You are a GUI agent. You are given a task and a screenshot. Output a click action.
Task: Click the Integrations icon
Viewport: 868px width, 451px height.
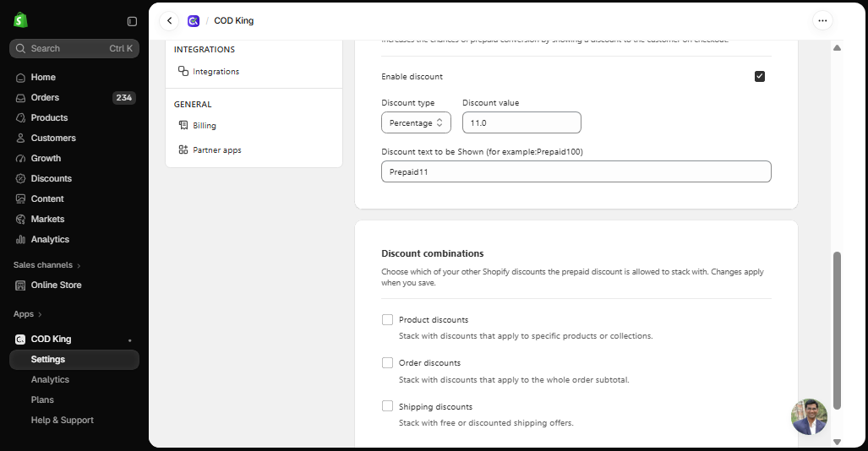click(183, 71)
